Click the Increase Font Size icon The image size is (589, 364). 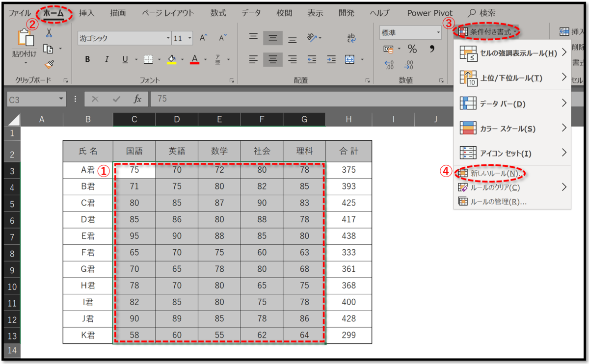[202, 37]
